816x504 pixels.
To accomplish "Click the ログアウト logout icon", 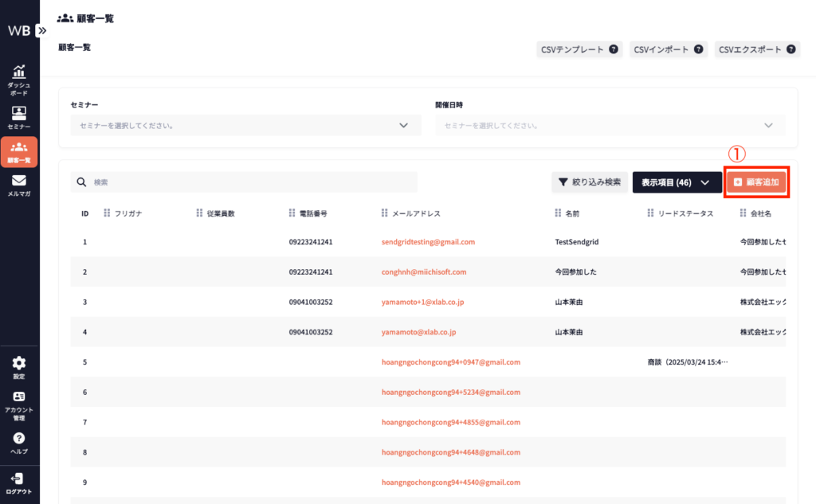I will coord(19,479).
